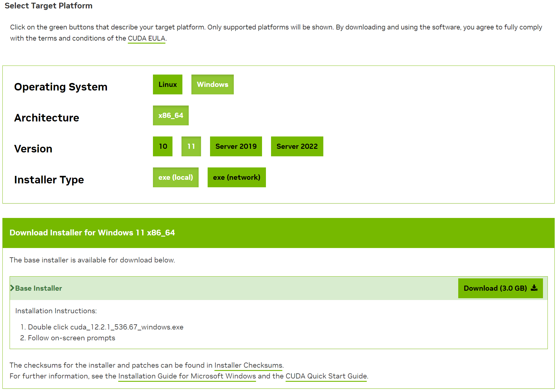
Task: Open the CUDA EULA link
Action: pos(147,38)
